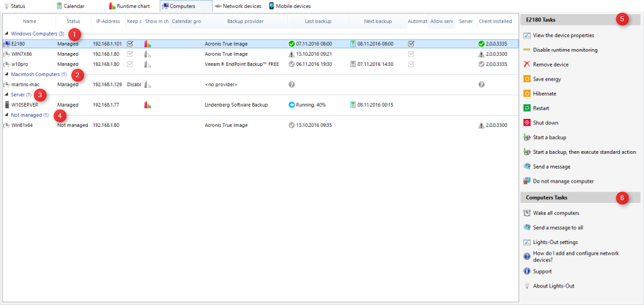Image resolution: width=644 pixels, height=305 pixels.
Task: Click the runtime chart icon for W10SERVER
Action: (148, 105)
